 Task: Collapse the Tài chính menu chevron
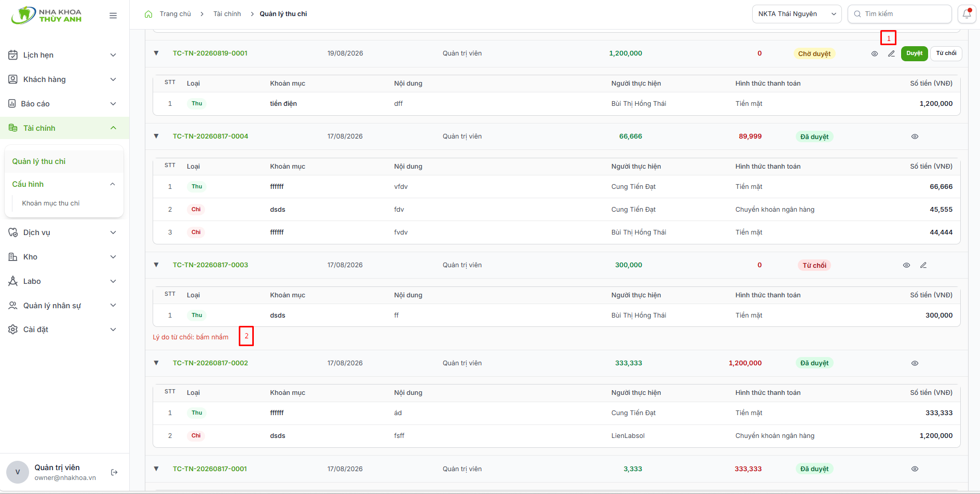coord(113,128)
